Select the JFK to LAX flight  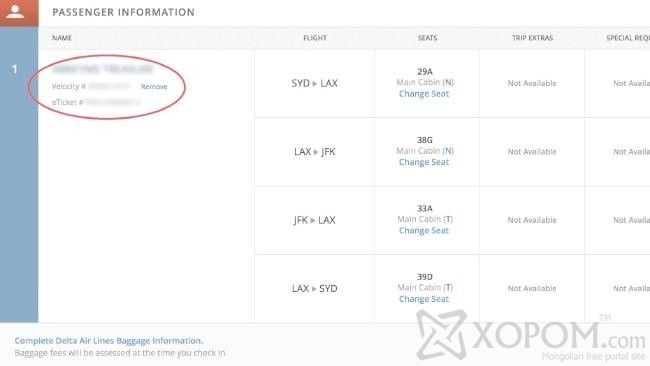point(314,220)
